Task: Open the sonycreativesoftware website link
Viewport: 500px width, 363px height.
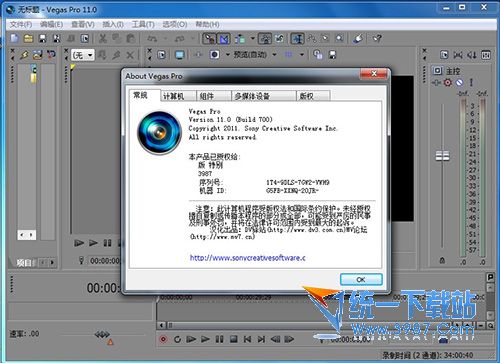Action: 247,258
